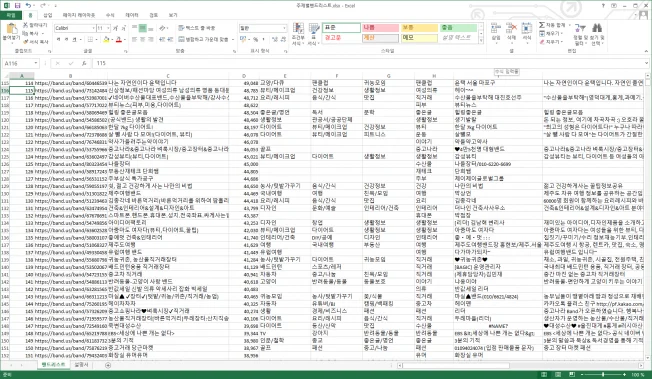Open the font size dropdown
The image size is (652, 379).
click(x=108, y=28)
